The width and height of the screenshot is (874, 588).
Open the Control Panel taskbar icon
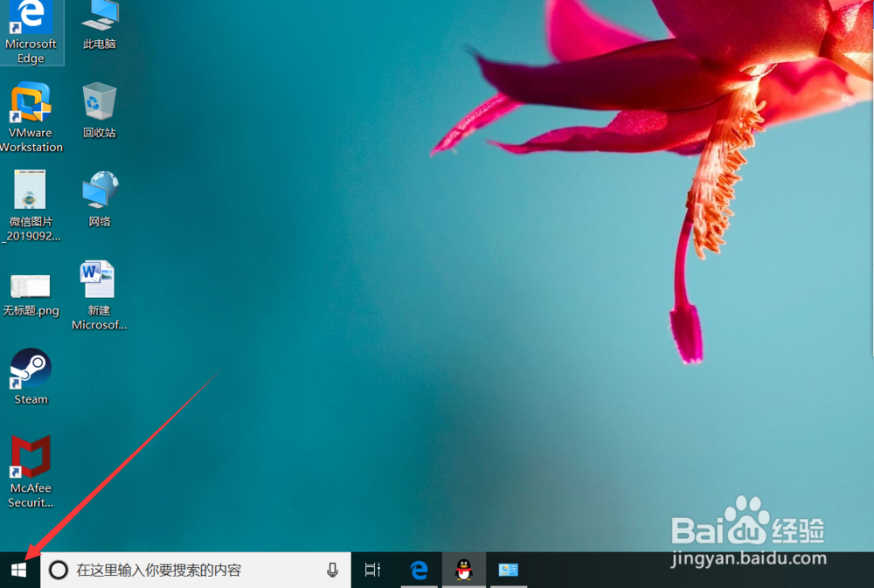(509, 570)
